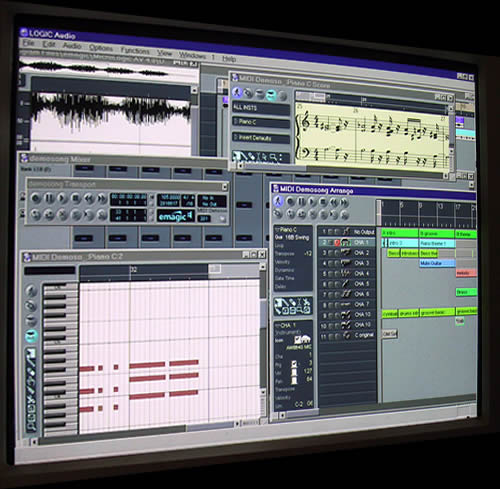Click Score window horizontal scrollbar
The image size is (500, 489).
click(x=343, y=171)
